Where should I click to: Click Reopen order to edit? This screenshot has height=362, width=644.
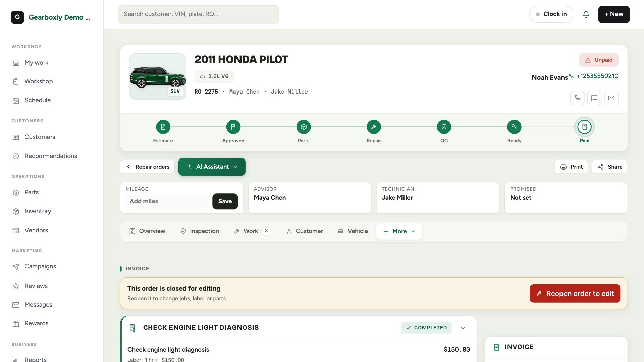click(575, 294)
